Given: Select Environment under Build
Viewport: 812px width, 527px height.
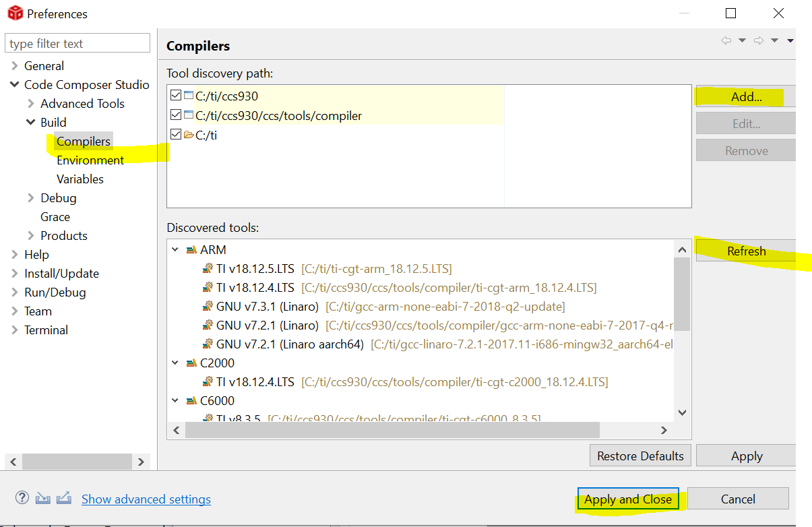Looking at the screenshot, I should click(x=90, y=160).
